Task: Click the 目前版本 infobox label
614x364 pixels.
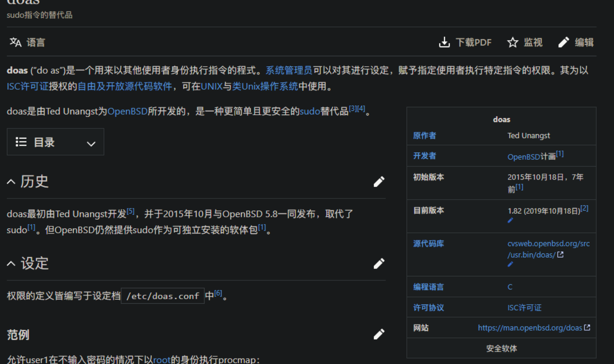Action: pyautogui.click(x=428, y=210)
